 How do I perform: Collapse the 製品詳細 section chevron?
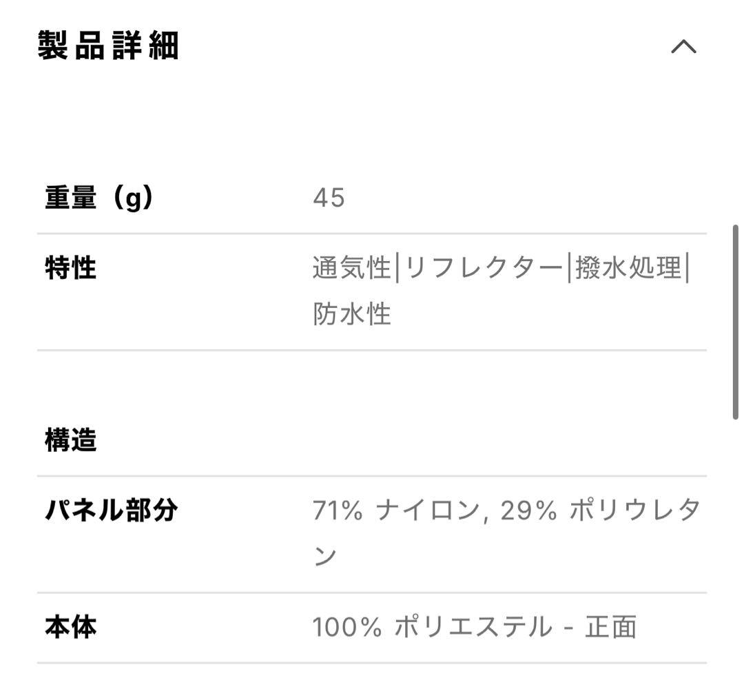[683, 47]
